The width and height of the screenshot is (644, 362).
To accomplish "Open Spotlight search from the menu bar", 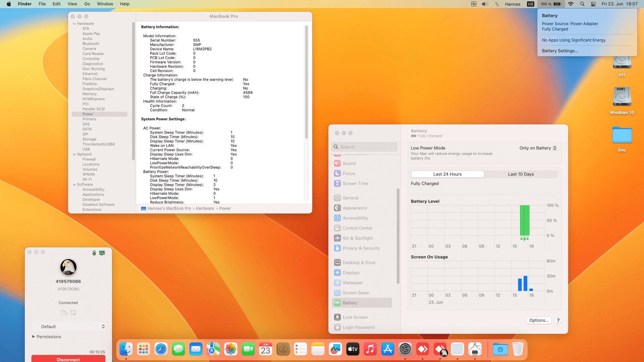I will [x=582, y=4].
